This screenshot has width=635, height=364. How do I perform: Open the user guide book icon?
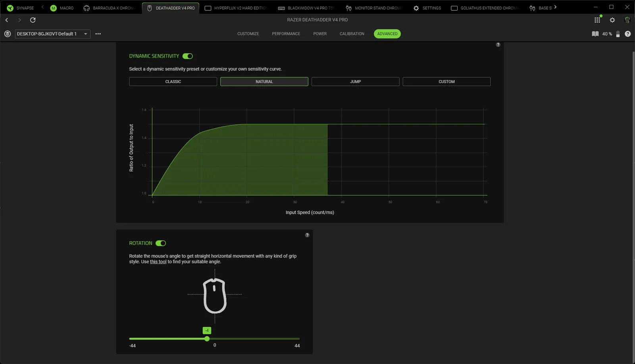pos(595,34)
